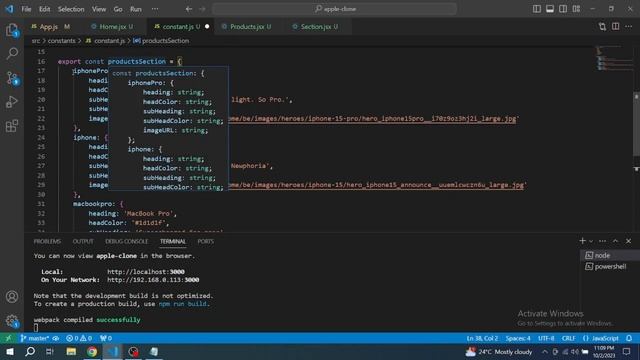Open the Source Control view
Viewport: 640px width, 360px height.
click(x=12, y=78)
